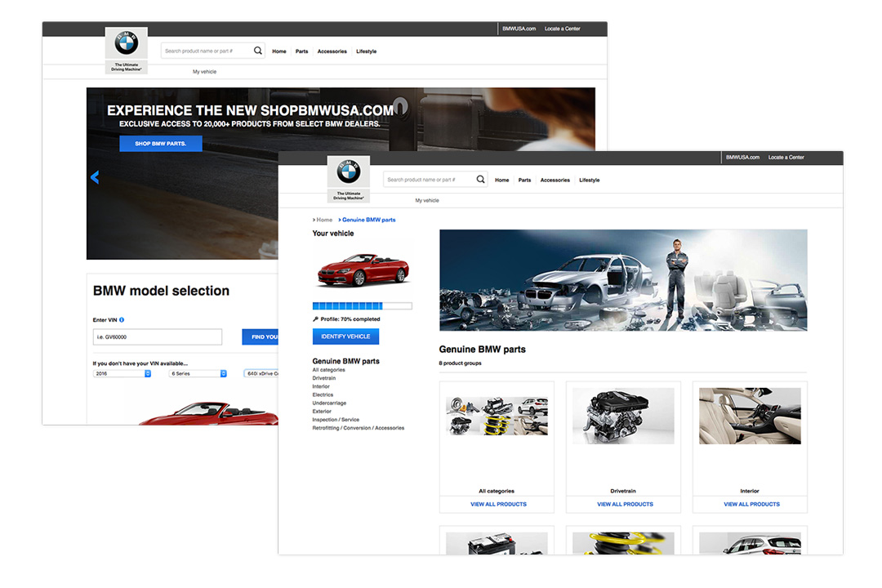Open the Interior seats thumbnail
The height and width of the screenshot is (588, 882).
click(750, 416)
